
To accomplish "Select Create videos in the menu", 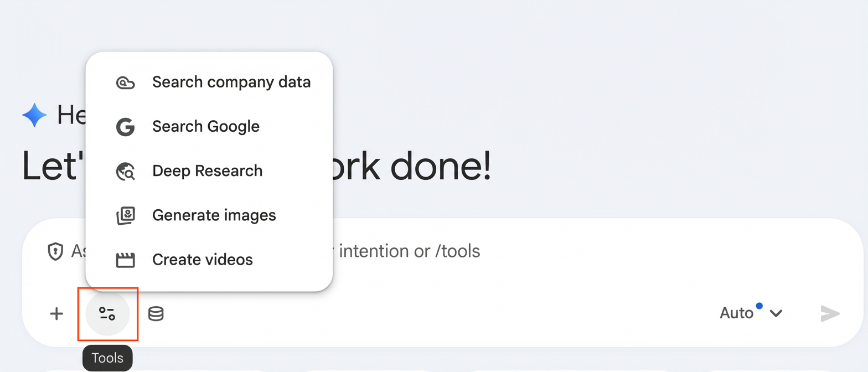I will click(202, 259).
